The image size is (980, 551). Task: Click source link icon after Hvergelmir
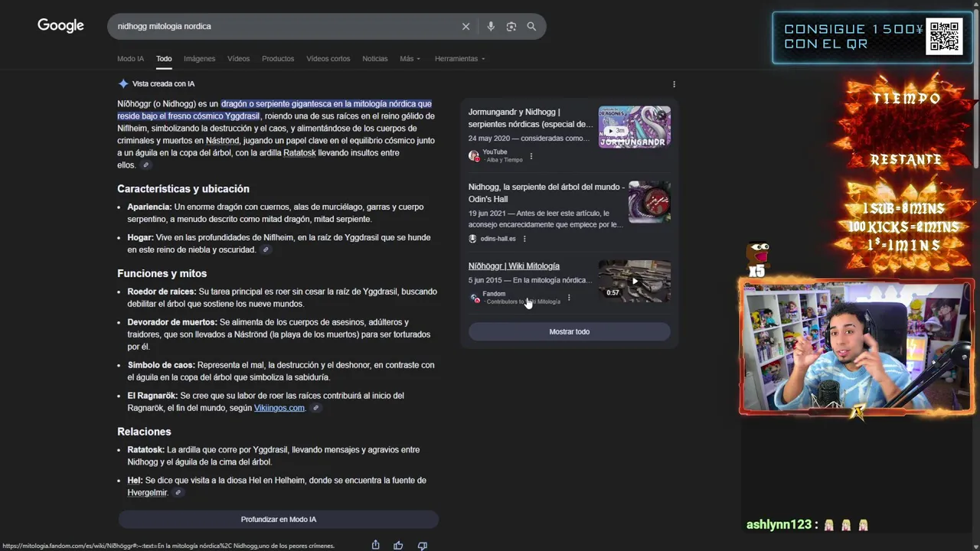click(x=178, y=493)
